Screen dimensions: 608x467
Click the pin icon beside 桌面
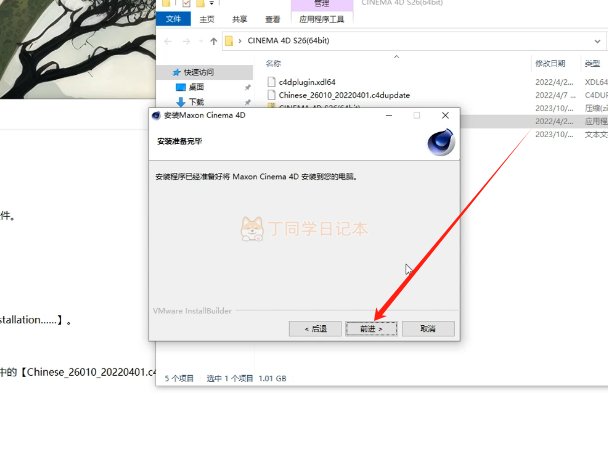coord(247,87)
